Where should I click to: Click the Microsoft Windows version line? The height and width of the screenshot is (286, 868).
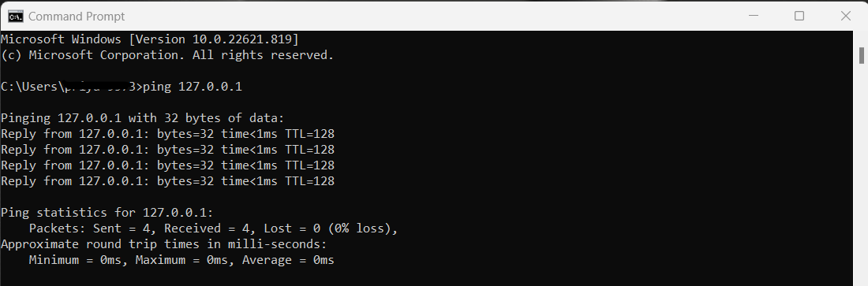coord(149,39)
